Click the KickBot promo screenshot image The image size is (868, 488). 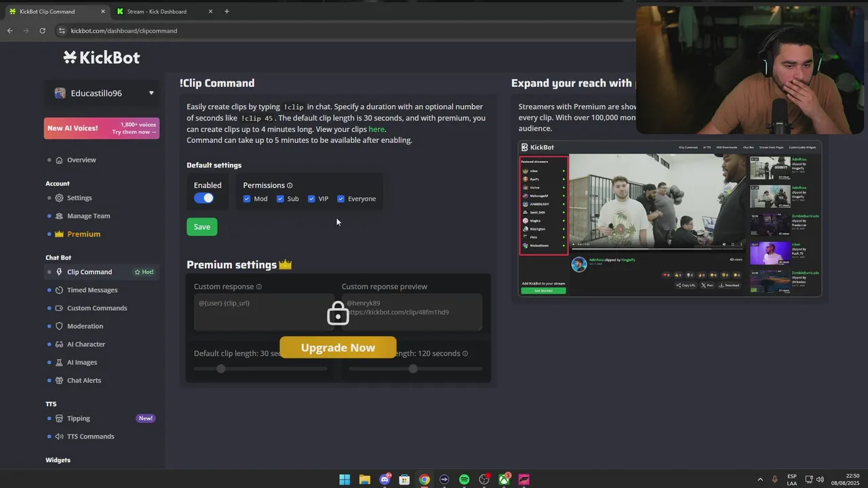click(x=670, y=219)
